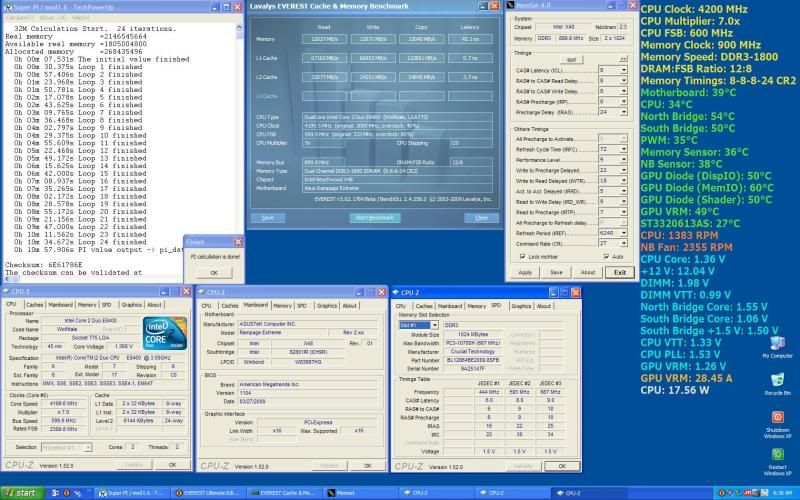Open About tab in the Mainboard CPU-Z window
The image size is (800, 500).
349,306
